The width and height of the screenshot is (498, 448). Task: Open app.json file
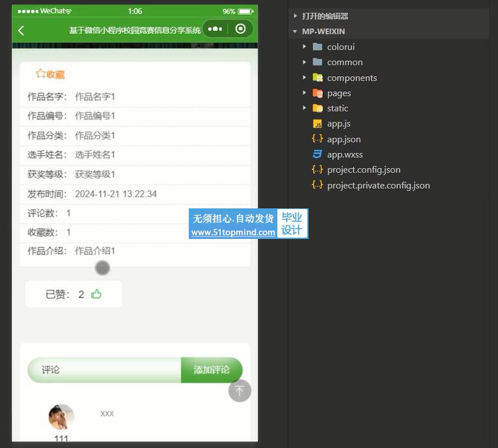[x=344, y=139]
